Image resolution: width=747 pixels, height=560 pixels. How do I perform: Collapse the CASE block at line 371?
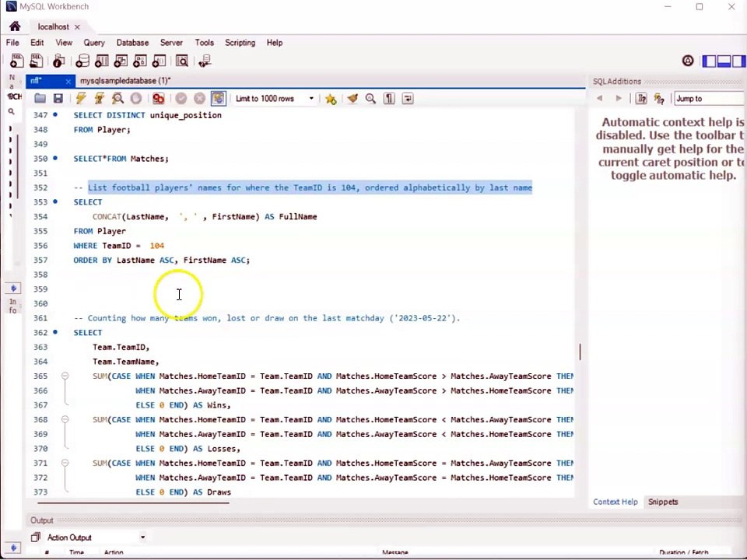pyautogui.click(x=65, y=462)
